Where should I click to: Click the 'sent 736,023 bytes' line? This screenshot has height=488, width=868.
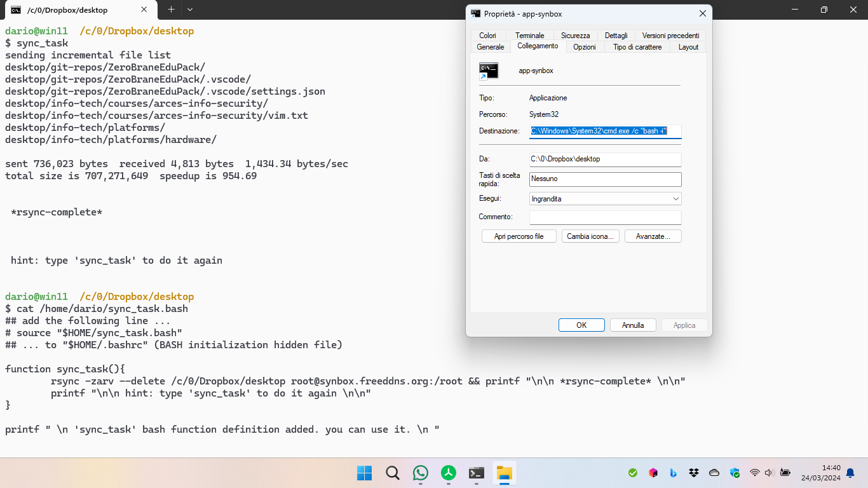pyautogui.click(x=177, y=164)
